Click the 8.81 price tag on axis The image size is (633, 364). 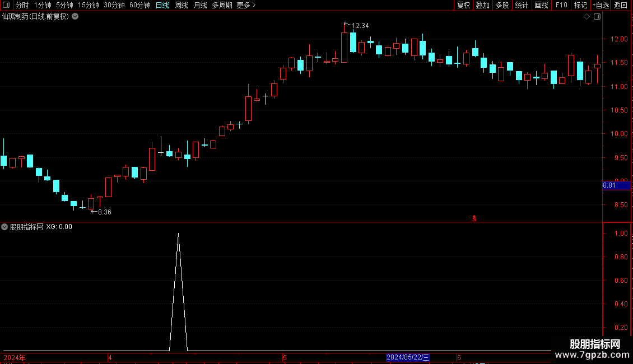point(616,185)
